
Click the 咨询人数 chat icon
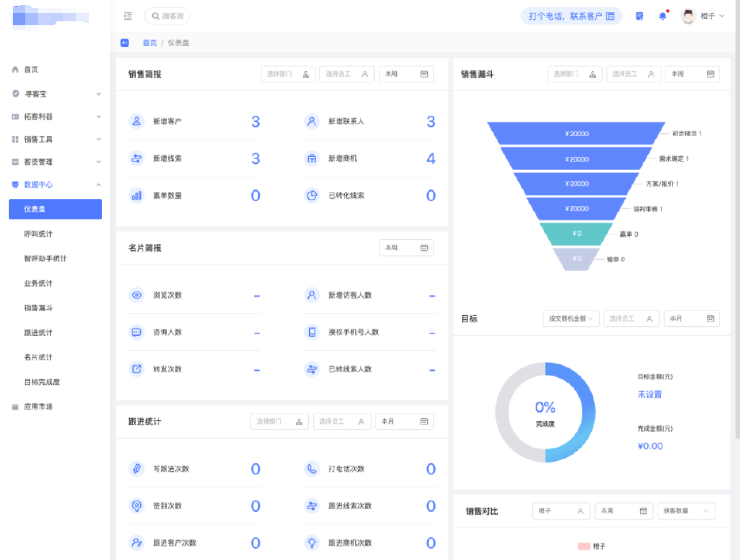coord(137,332)
